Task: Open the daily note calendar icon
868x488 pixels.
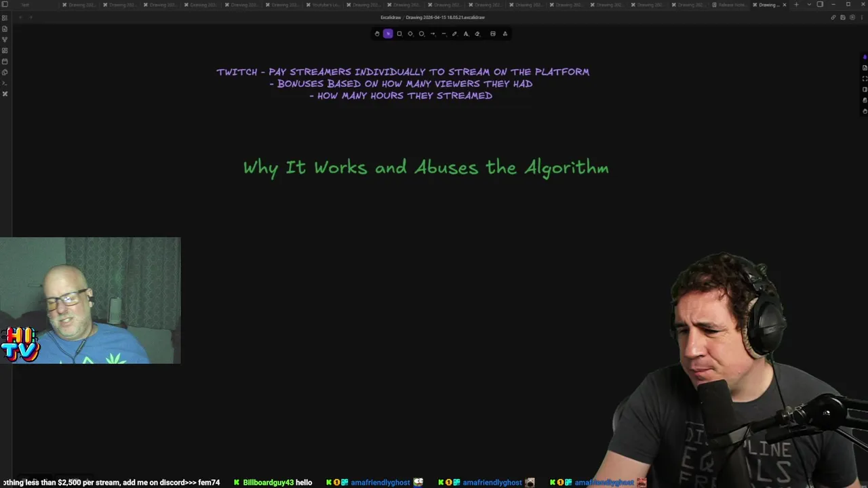Action: 5,62
